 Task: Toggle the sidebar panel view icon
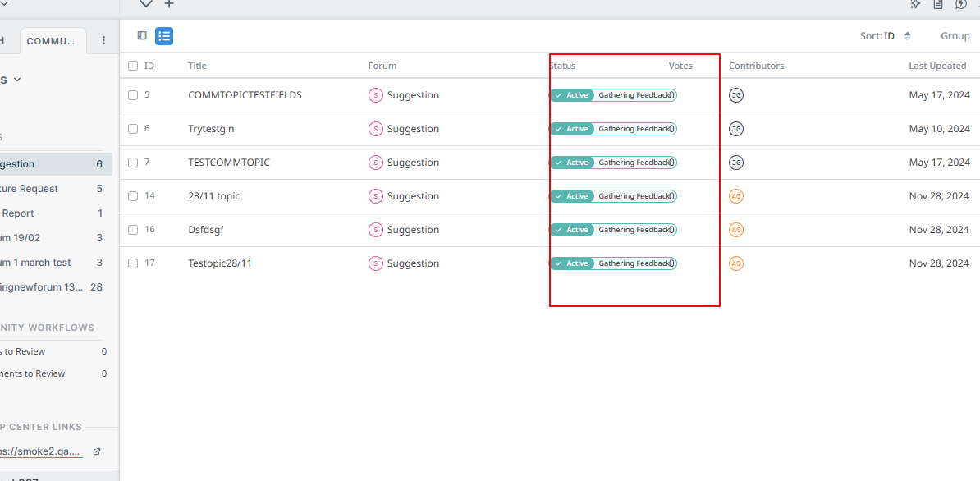[x=142, y=36]
